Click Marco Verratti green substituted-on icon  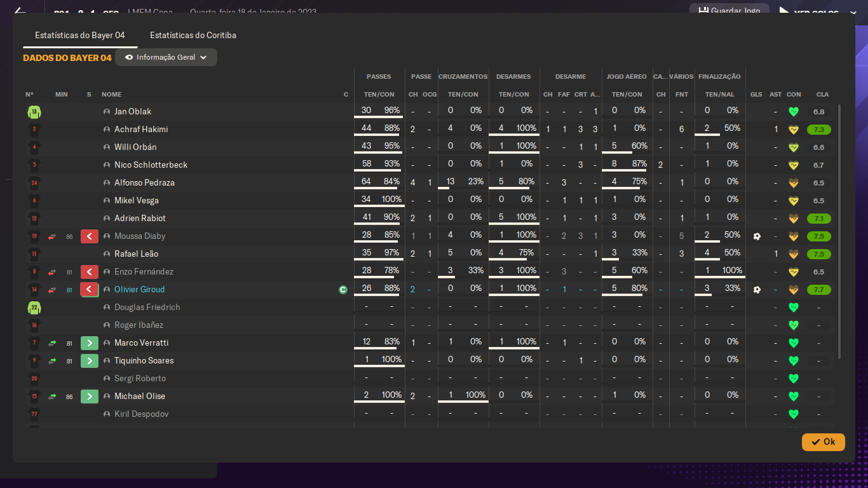point(90,343)
